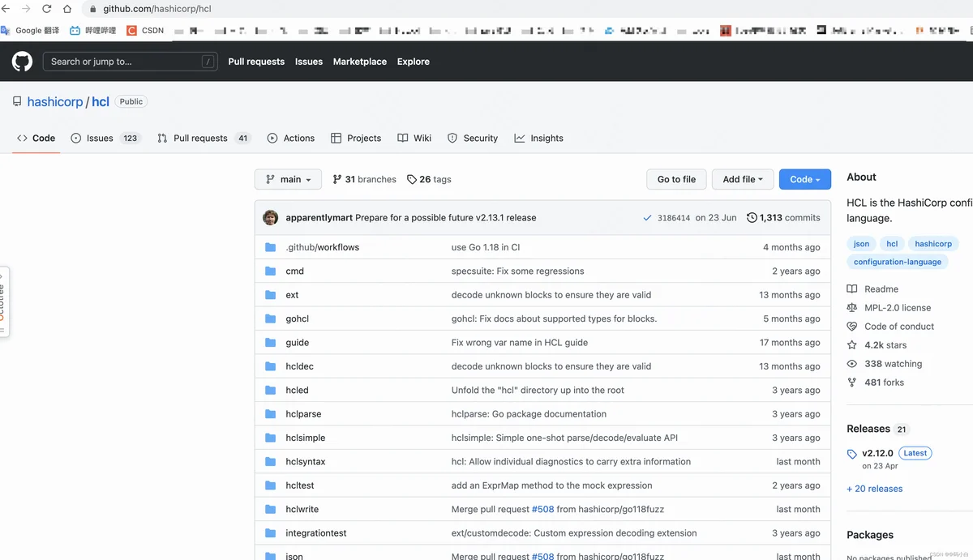The image size is (973, 560).
Task: Select the hashicorp topic tag
Action: (933, 243)
